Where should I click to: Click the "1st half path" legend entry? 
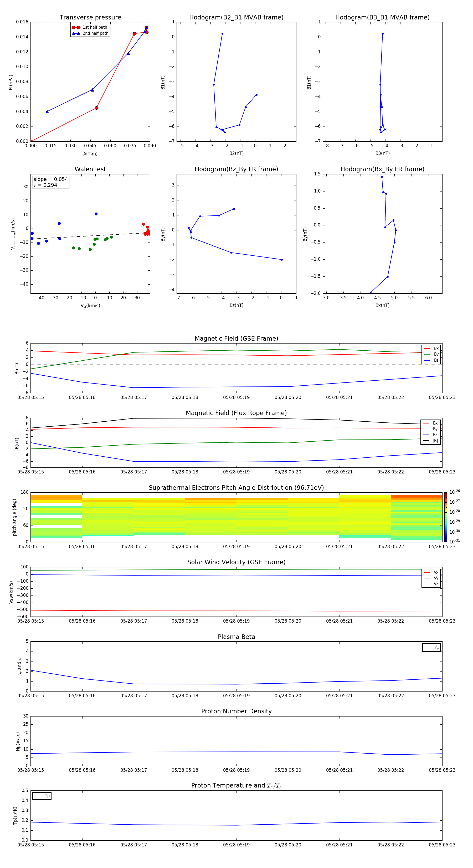tap(90, 27)
